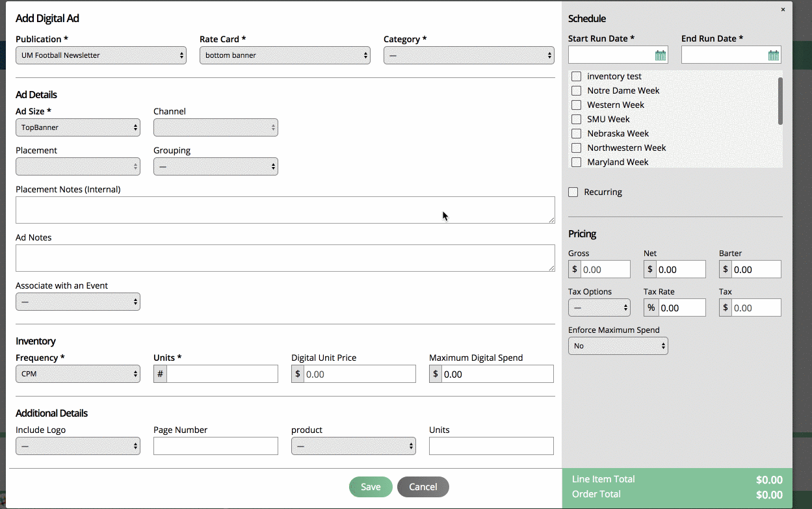Open the Publication dropdown
This screenshot has width=812, height=509.
[x=101, y=55]
